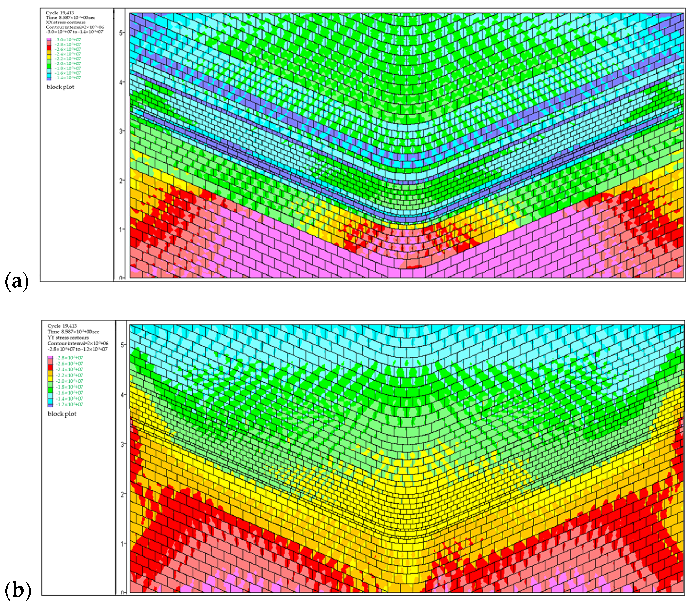The image size is (700, 612).
Task: Click the bright green swatch in YY legend
Action: tap(51, 390)
